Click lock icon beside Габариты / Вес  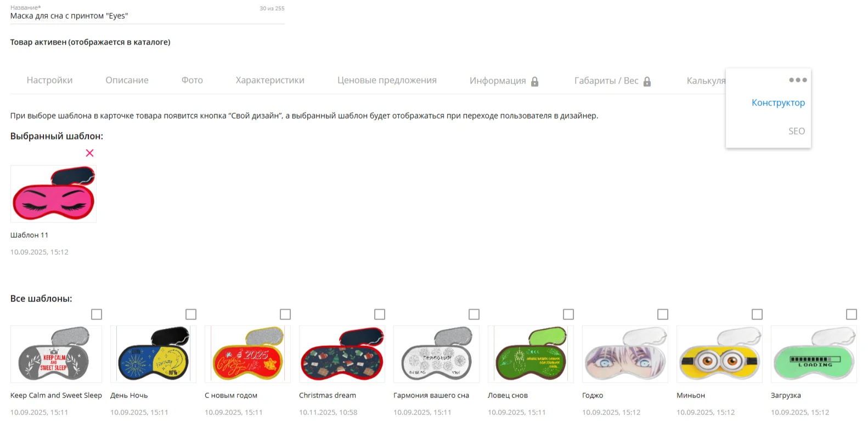tap(647, 81)
